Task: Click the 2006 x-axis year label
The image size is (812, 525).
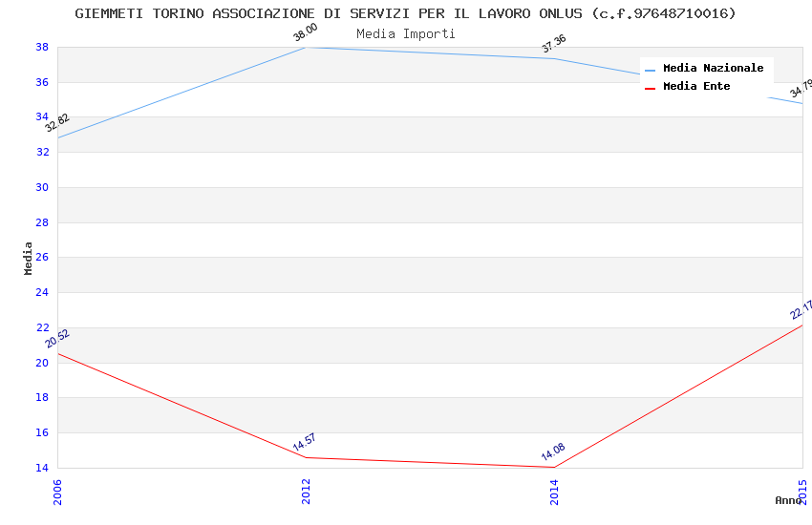Action: coord(57,492)
